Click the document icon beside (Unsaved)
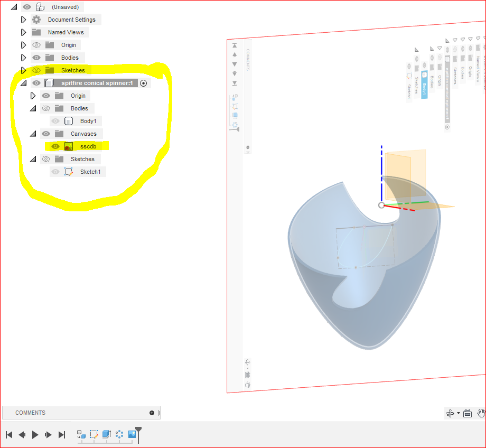 click(x=40, y=7)
